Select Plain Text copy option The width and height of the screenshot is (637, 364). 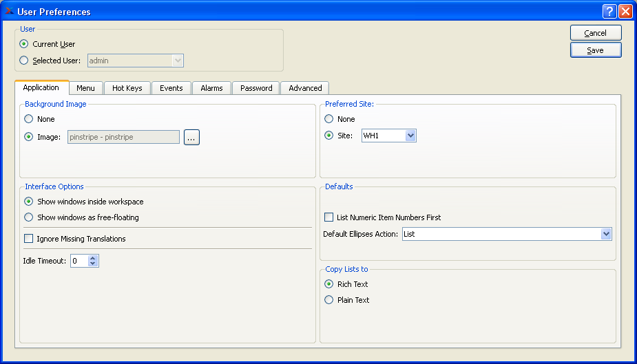[x=328, y=300]
